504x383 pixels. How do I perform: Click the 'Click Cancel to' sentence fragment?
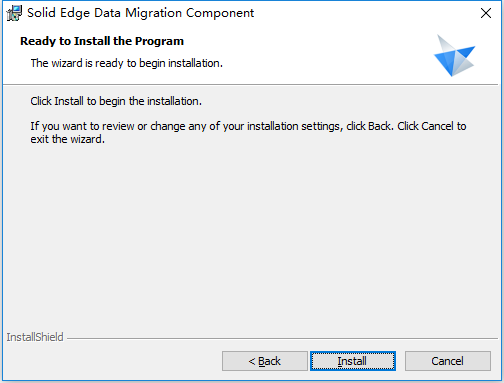tap(432, 126)
